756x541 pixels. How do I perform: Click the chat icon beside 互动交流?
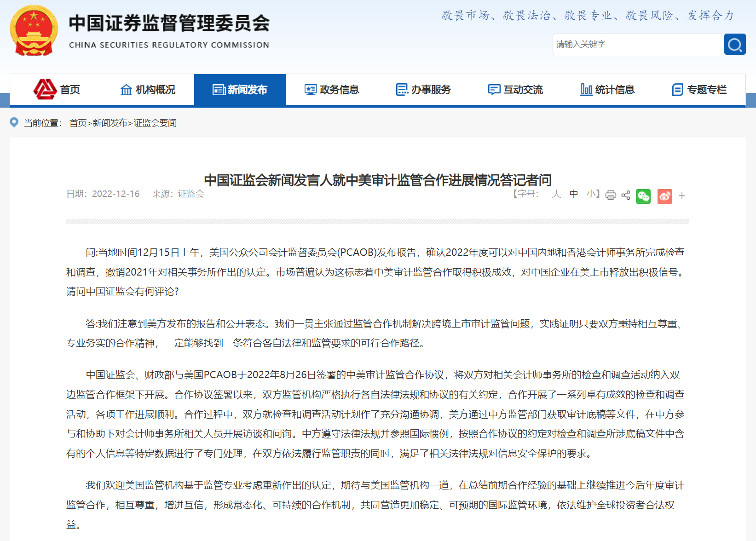(x=494, y=90)
